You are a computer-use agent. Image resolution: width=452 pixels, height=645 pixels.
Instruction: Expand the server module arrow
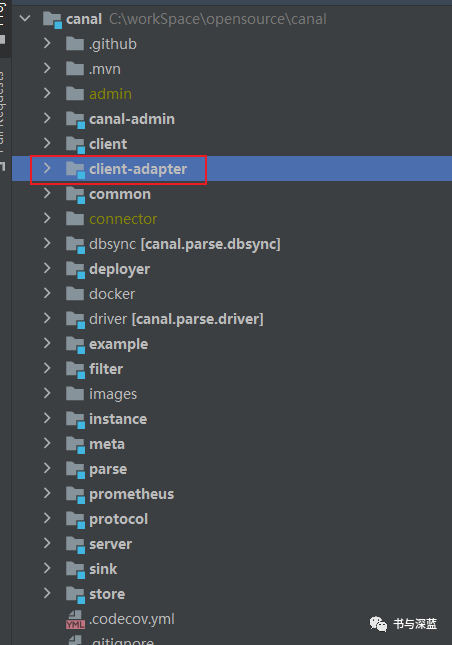pos(47,543)
